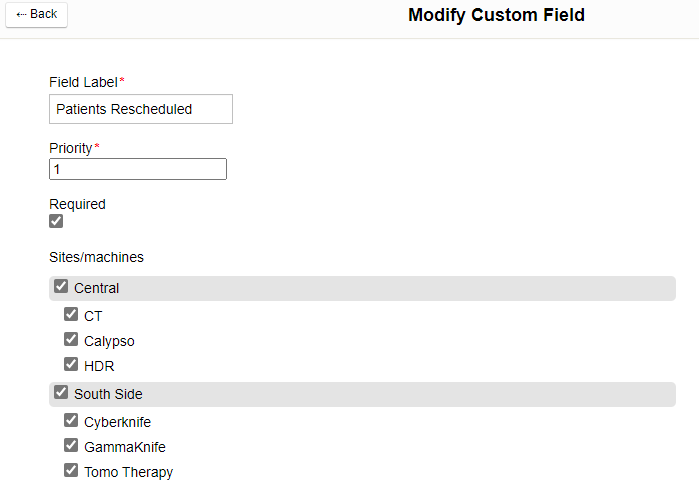Click the "Field Label" caption text
The height and width of the screenshot is (483, 699).
pos(83,81)
